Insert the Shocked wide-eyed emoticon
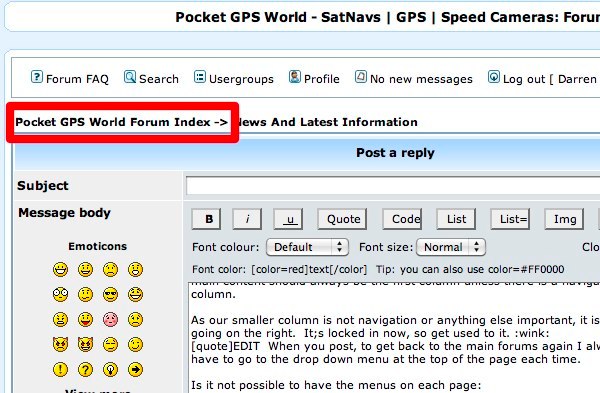Image resolution: width=600 pixels, height=393 pixels. pyautogui.click(x=60, y=295)
